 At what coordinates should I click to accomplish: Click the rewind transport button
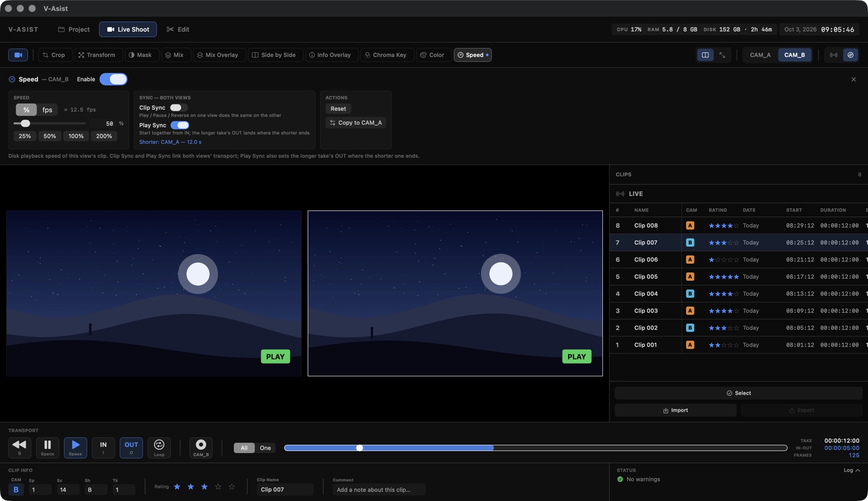(20, 448)
